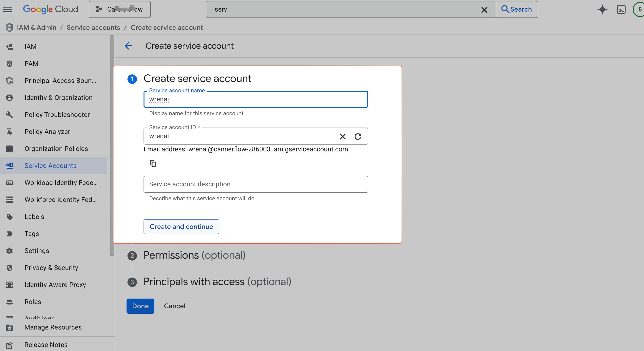The image size is (644, 351).
Task: Activate the Gemini AI assistant icon
Action: click(602, 9)
